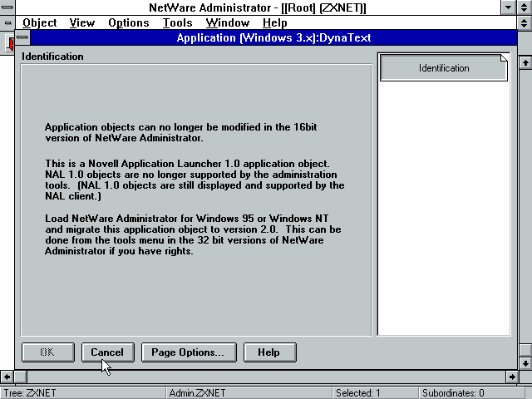Viewport: 532px width, 399px height.
Task: Open Page Options dialog
Action: tap(189, 352)
